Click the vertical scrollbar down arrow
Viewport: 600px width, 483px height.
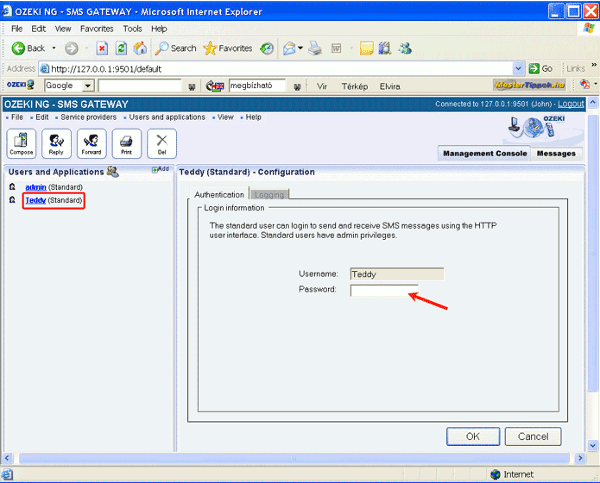(x=593, y=445)
